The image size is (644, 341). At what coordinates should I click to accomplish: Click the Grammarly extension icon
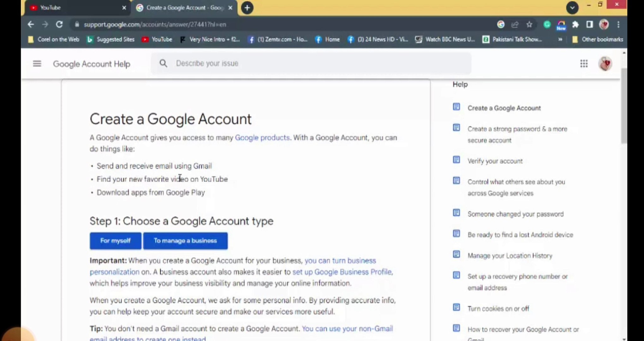pyautogui.click(x=547, y=24)
